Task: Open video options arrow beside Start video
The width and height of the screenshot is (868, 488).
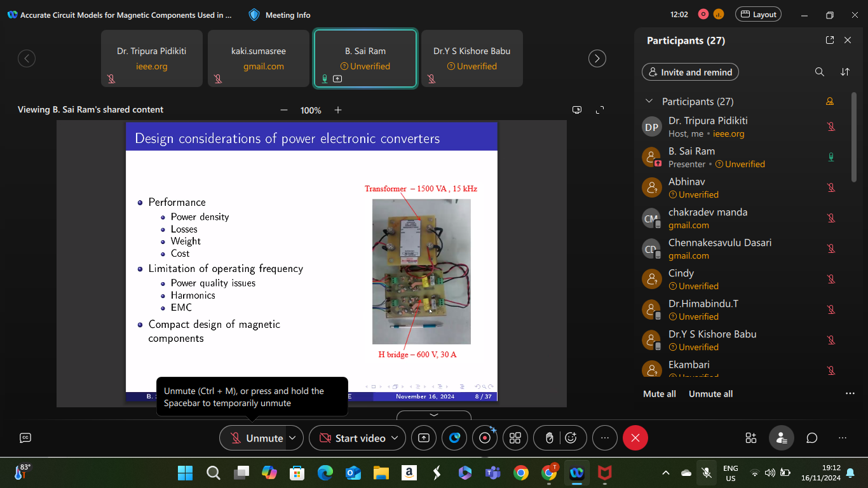Action: [395, 438]
